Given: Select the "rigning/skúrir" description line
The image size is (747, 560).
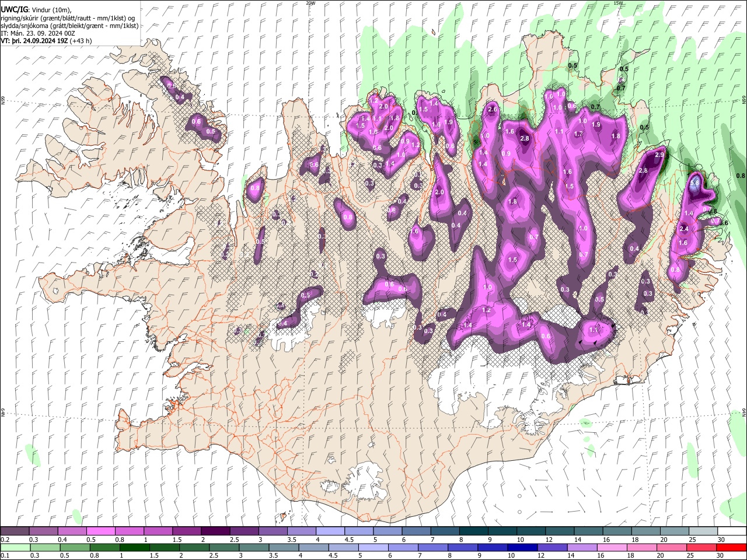Looking at the screenshot, I should point(68,18).
